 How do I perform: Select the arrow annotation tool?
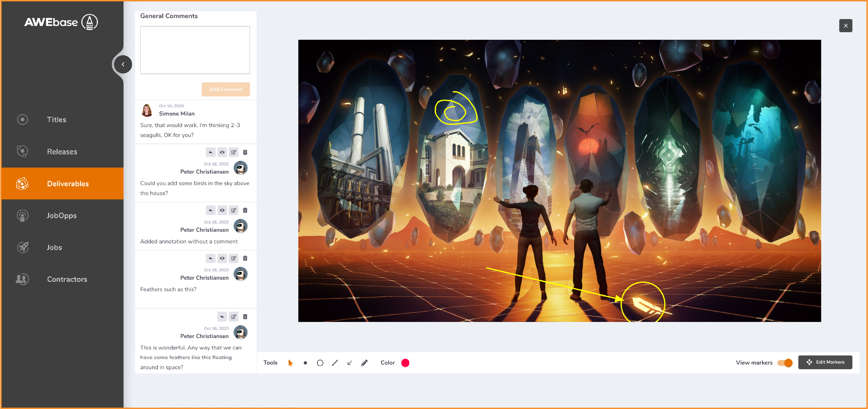(x=350, y=362)
